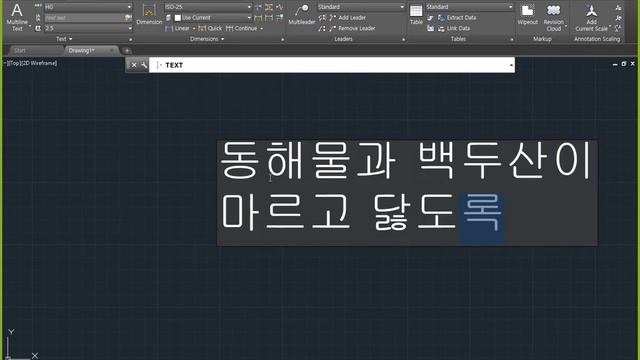Expand the command line history arrow
640x360 pixels.
pos(511,65)
